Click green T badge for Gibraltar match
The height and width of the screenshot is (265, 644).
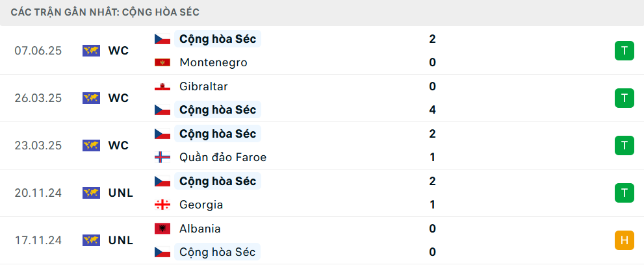[625, 98]
